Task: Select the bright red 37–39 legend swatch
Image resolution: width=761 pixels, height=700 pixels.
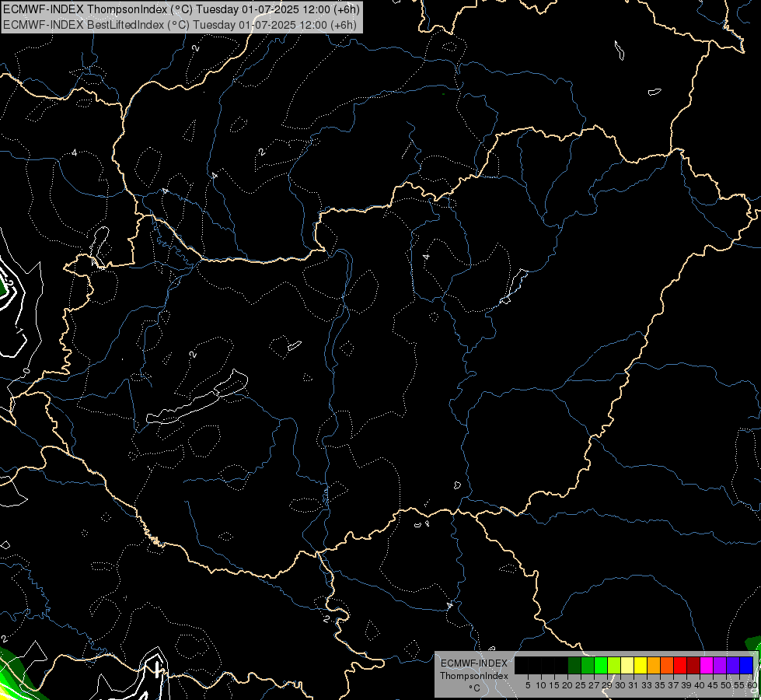Action: 680,666
